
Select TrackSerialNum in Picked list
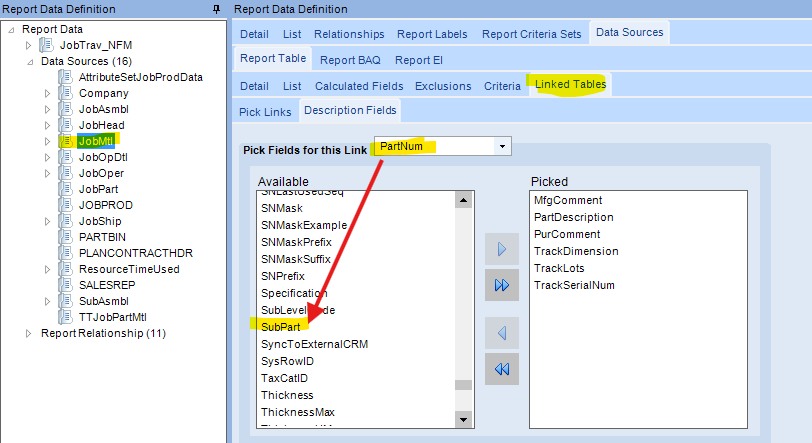coord(574,285)
